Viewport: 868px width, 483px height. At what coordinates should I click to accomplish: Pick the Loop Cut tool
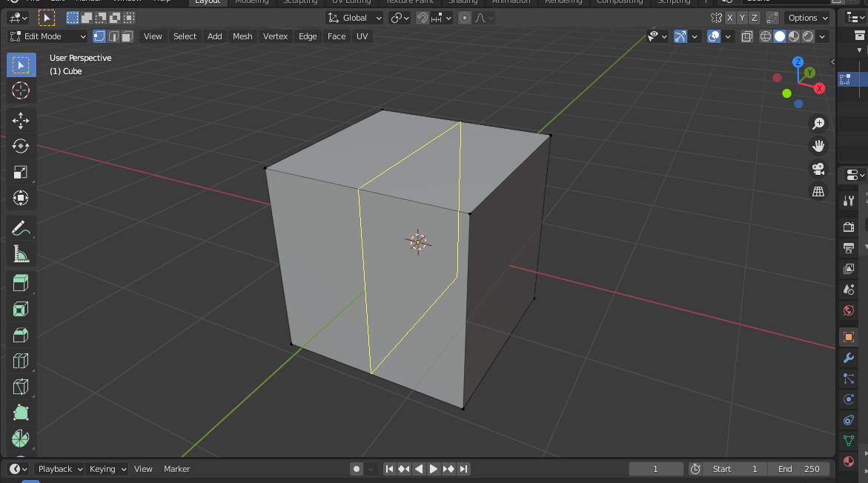tap(21, 362)
